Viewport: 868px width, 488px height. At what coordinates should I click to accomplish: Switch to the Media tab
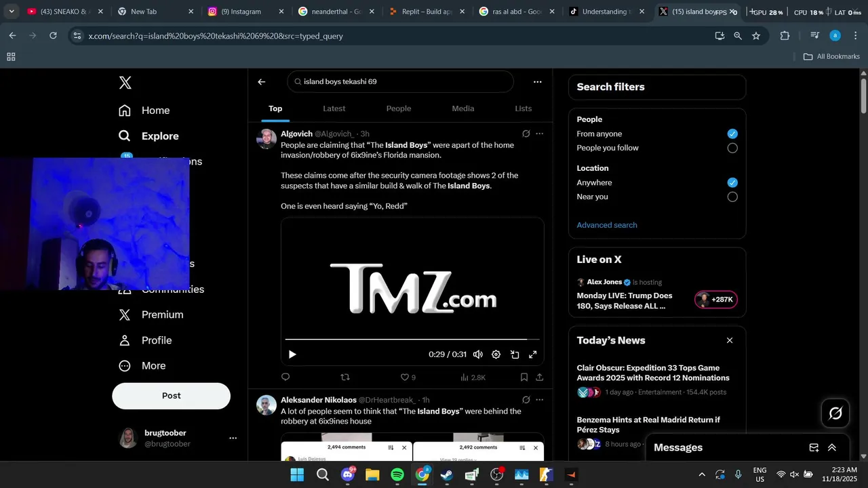click(x=463, y=108)
